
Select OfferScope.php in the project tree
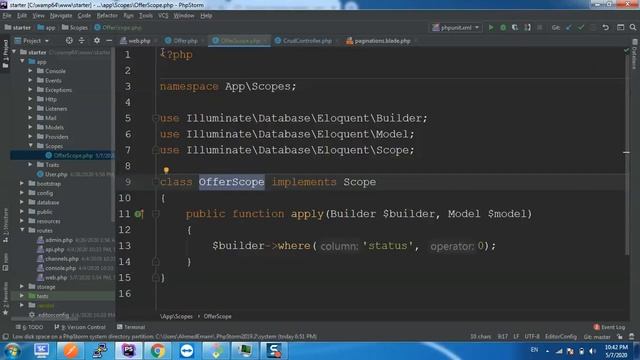73,156
